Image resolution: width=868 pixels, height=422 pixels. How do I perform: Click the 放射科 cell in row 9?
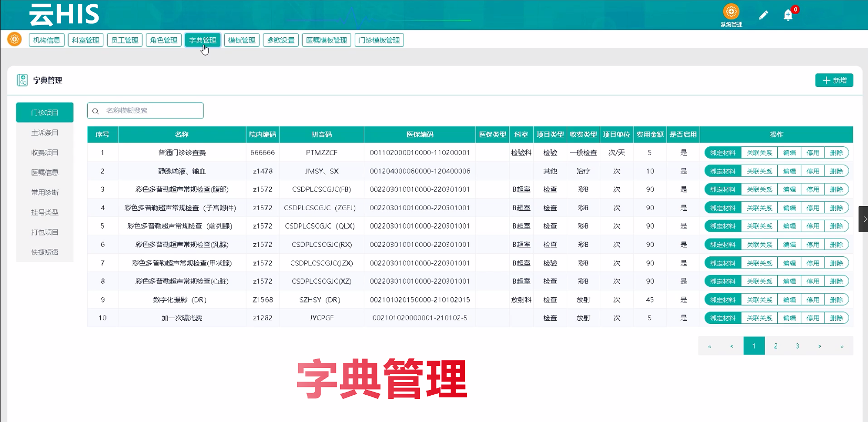pos(521,300)
